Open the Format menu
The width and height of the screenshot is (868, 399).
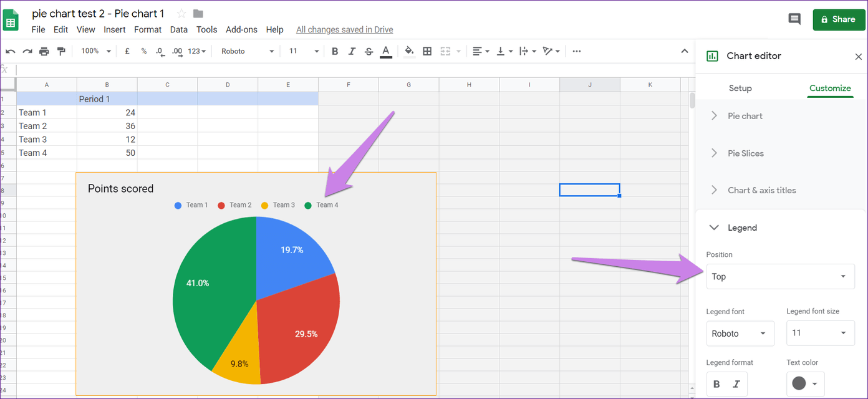coord(148,29)
